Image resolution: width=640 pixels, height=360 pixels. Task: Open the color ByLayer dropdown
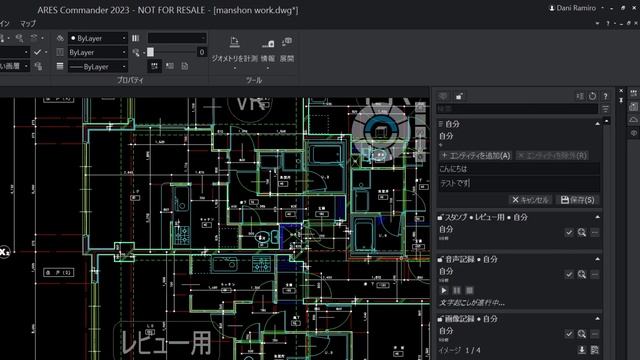[x=98, y=38]
